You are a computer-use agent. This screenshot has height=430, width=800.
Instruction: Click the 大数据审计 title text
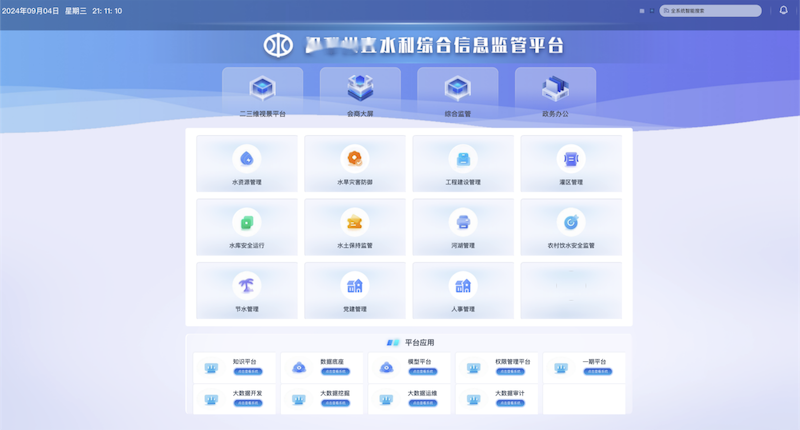[510, 393]
